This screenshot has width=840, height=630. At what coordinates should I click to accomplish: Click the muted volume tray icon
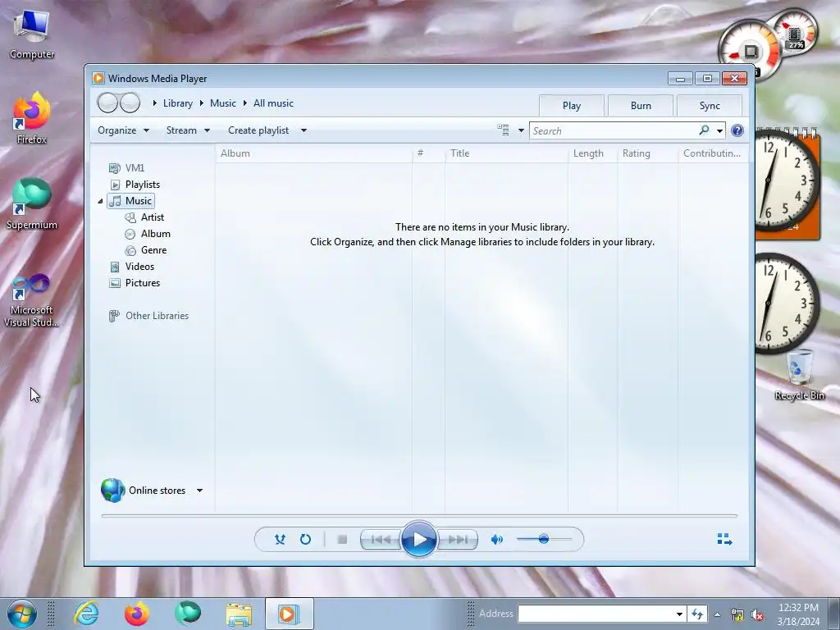tap(757, 614)
